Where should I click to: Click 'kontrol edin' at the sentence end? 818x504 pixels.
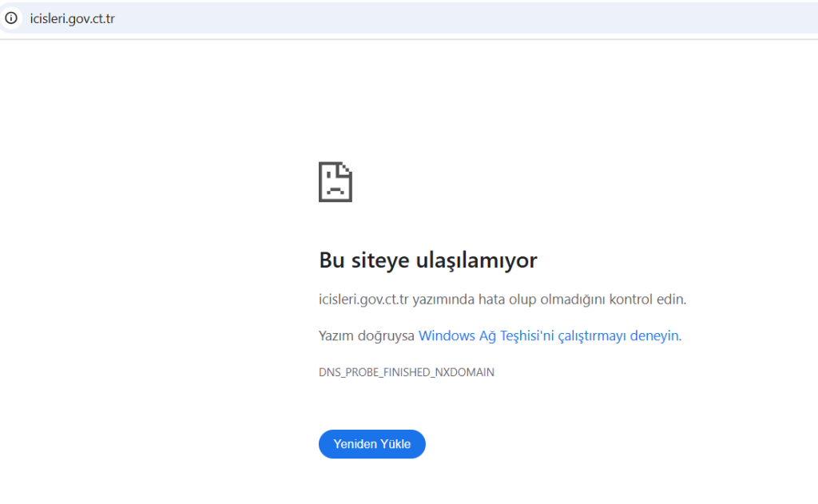click(648, 300)
